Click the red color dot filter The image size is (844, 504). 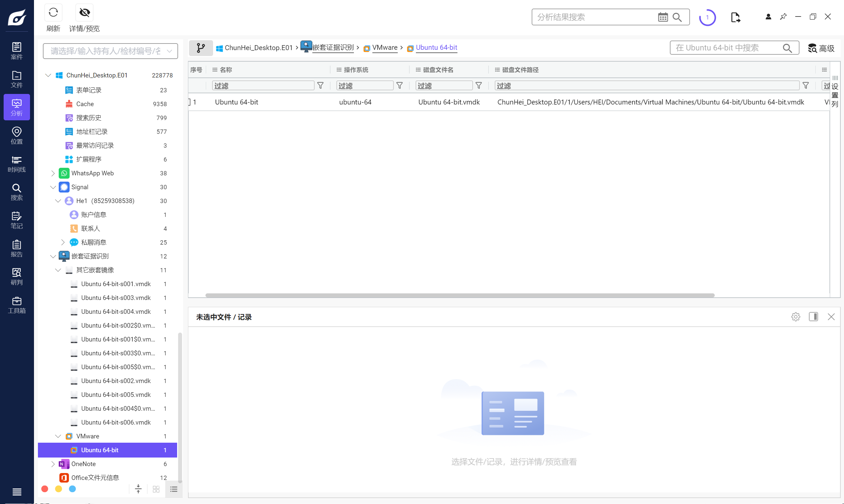tap(45, 489)
